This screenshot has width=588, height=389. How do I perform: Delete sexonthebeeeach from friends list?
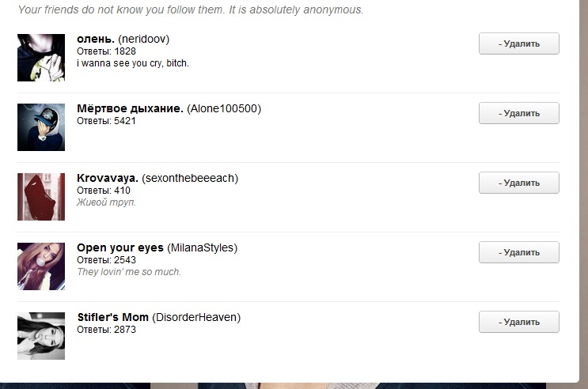point(519,183)
